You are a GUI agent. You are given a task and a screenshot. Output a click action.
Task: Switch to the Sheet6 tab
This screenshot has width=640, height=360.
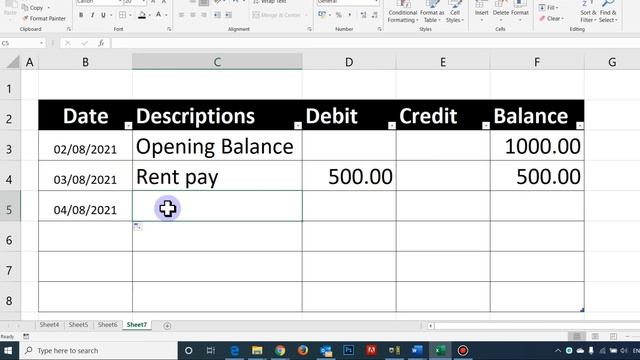pyautogui.click(x=107, y=325)
